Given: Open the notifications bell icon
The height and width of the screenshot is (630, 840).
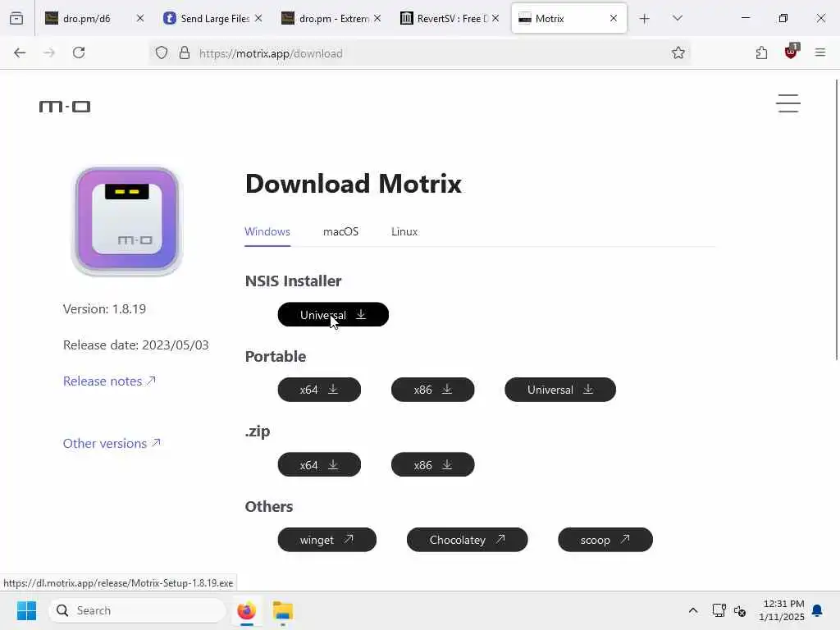Looking at the screenshot, I should pos(817,610).
